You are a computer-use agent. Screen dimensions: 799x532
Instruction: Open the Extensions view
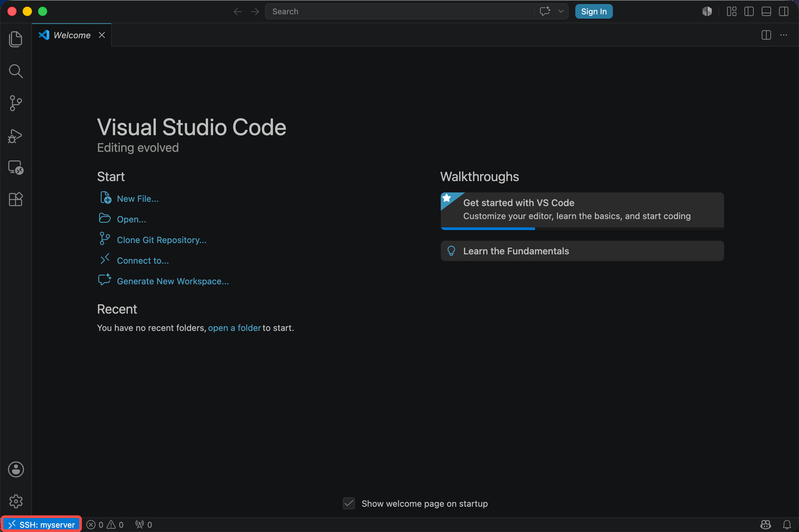click(16, 199)
